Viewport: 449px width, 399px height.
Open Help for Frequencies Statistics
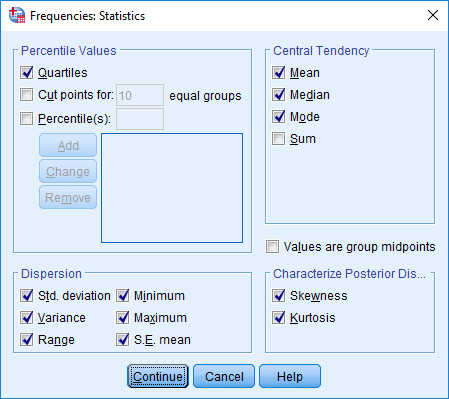(x=290, y=376)
